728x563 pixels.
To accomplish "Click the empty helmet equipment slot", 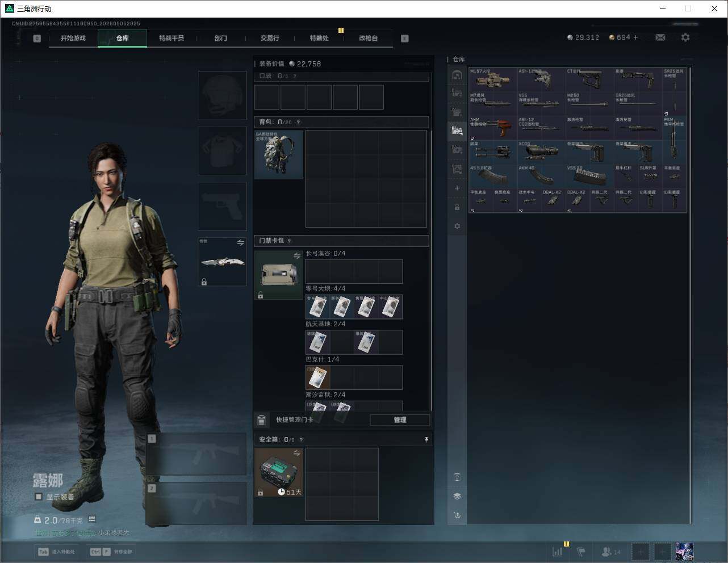I will pos(223,95).
